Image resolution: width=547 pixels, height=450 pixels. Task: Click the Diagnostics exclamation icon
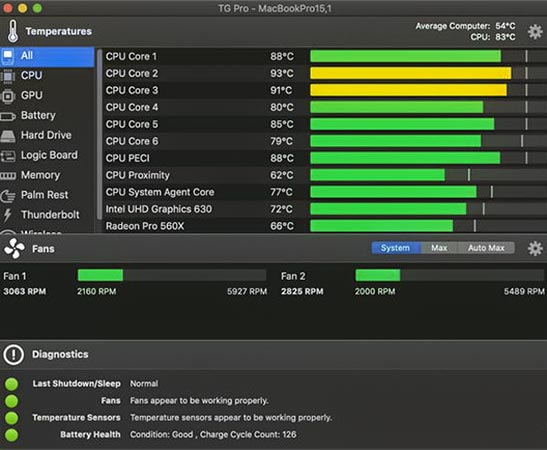click(13, 354)
